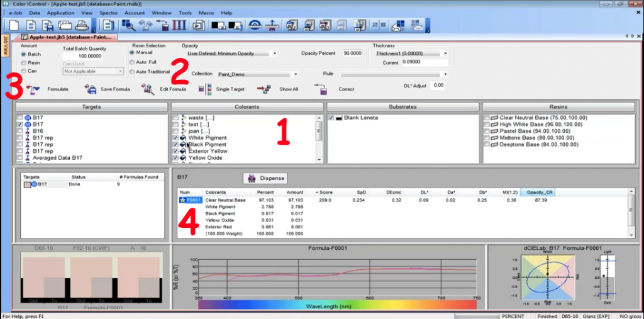This screenshot has height=319, width=644.
Task: Open the Macro menu
Action: (x=204, y=13)
